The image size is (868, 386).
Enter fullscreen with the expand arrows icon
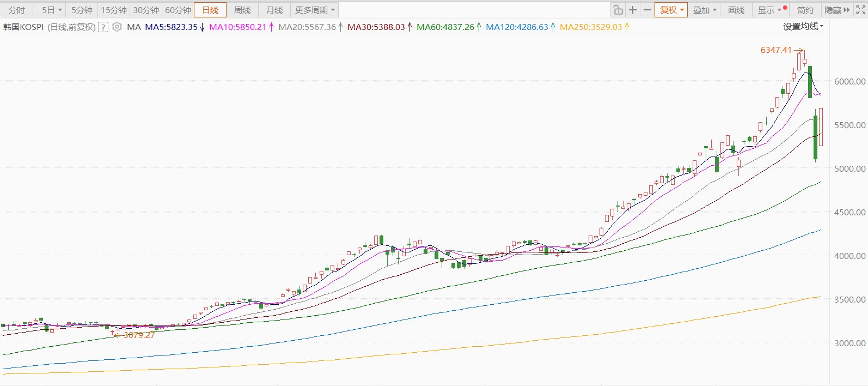(860, 10)
